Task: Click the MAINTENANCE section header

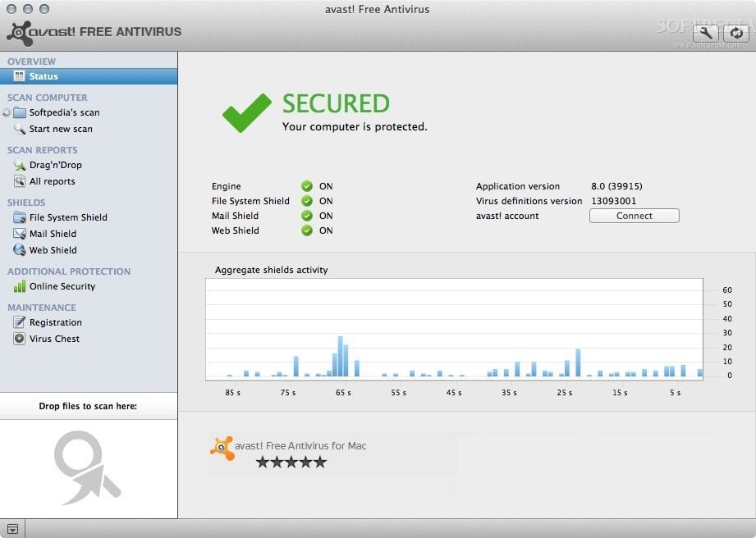Action: pos(42,308)
